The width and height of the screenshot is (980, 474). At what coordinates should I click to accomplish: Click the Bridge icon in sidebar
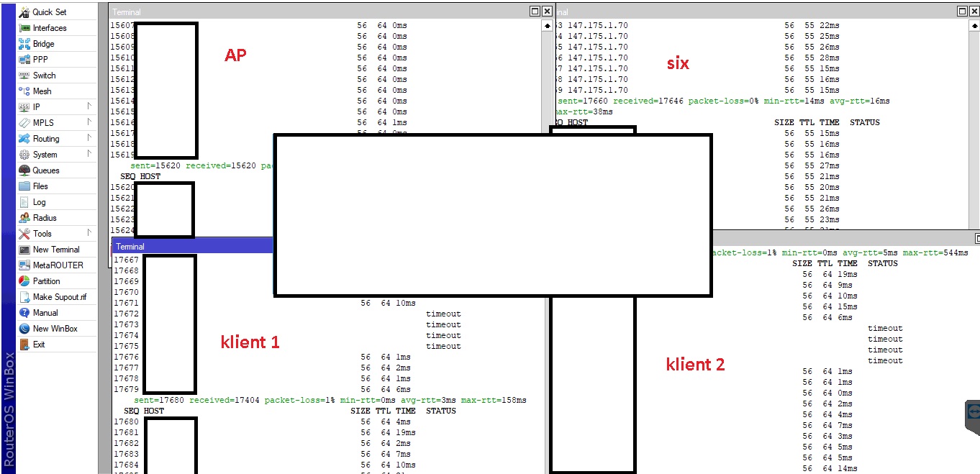24,44
